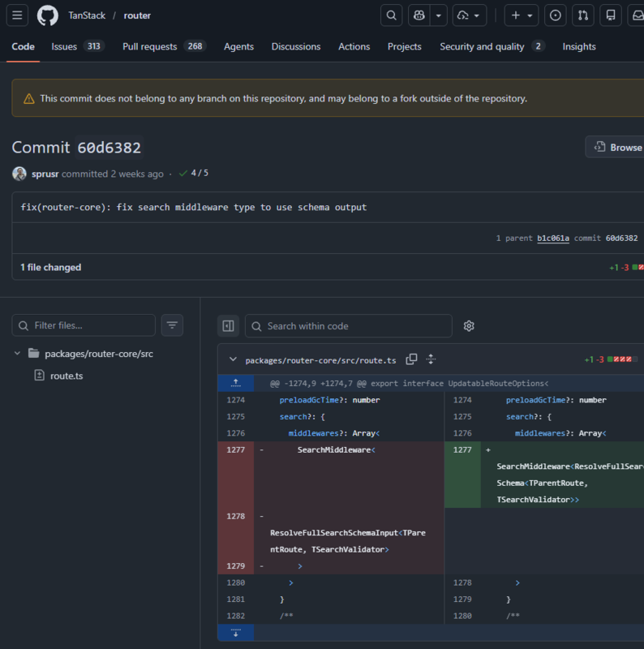Collapse the packages/router-core/src folder
Image resolution: width=644 pixels, height=649 pixels.
(x=17, y=354)
